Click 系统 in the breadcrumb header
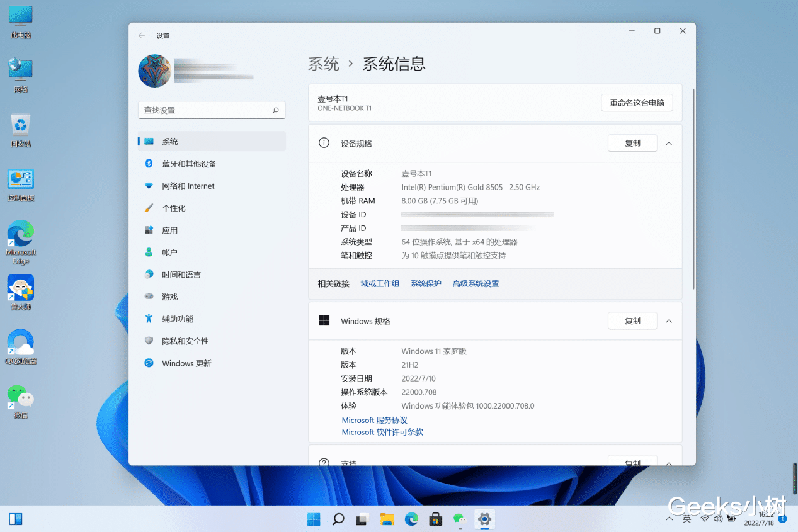This screenshot has height=532, width=798. (x=324, y=64)
